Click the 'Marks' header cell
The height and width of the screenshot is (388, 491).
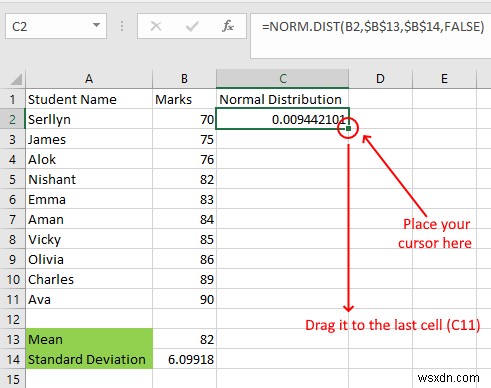184,99
